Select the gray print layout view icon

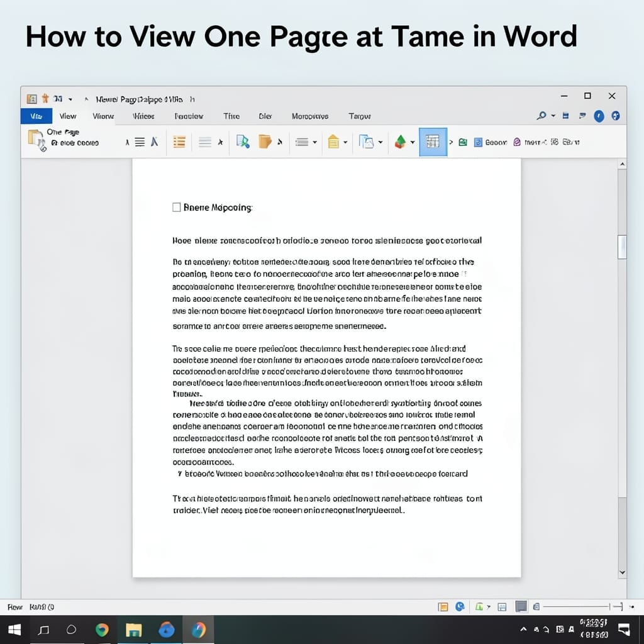[x=521, y=606]
